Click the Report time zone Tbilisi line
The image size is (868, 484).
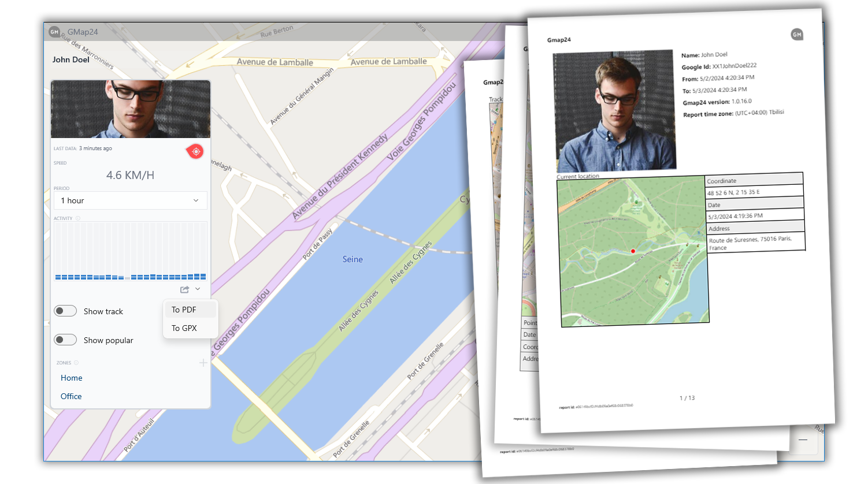[x=734, y=113]
